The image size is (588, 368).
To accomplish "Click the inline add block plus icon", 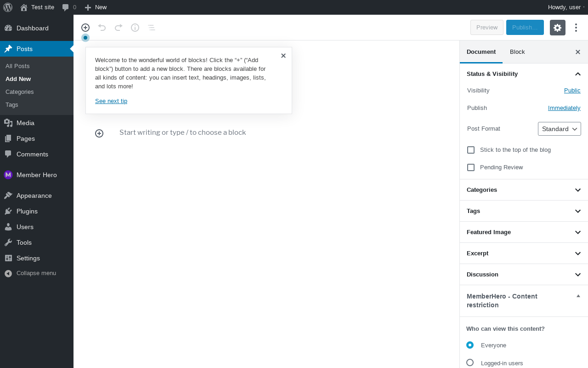I will click(x=99, y=133).
